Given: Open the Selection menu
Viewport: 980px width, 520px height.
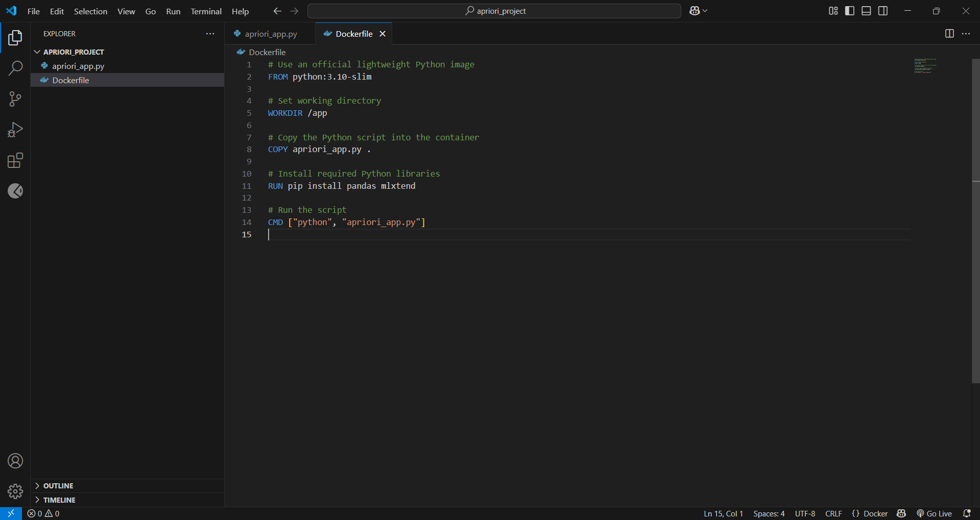Looking at the screenshot, I should 90,11.
